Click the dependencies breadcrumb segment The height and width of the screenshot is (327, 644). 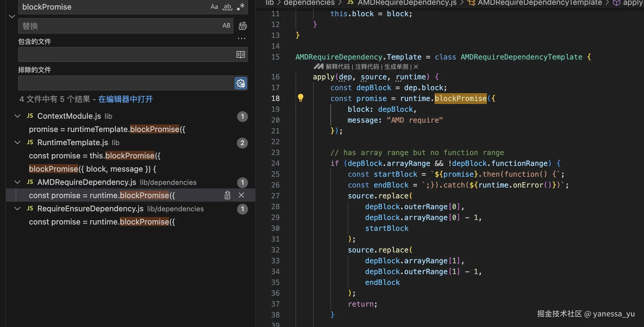309,3
